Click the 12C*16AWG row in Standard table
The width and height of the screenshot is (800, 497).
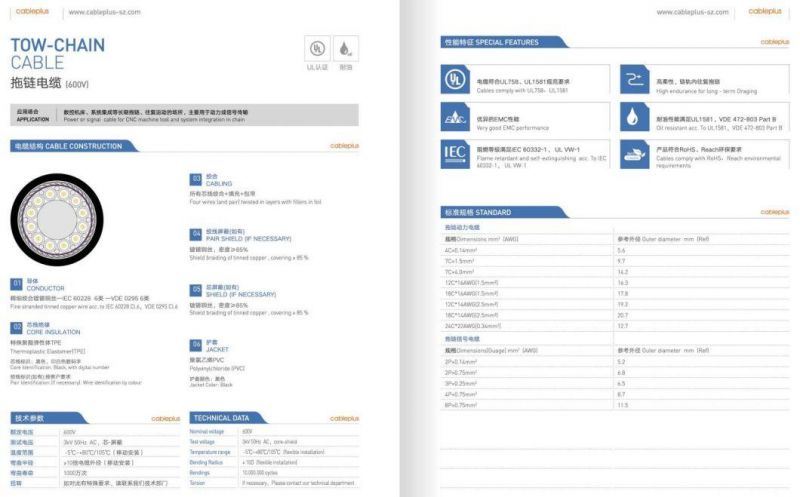615,283
